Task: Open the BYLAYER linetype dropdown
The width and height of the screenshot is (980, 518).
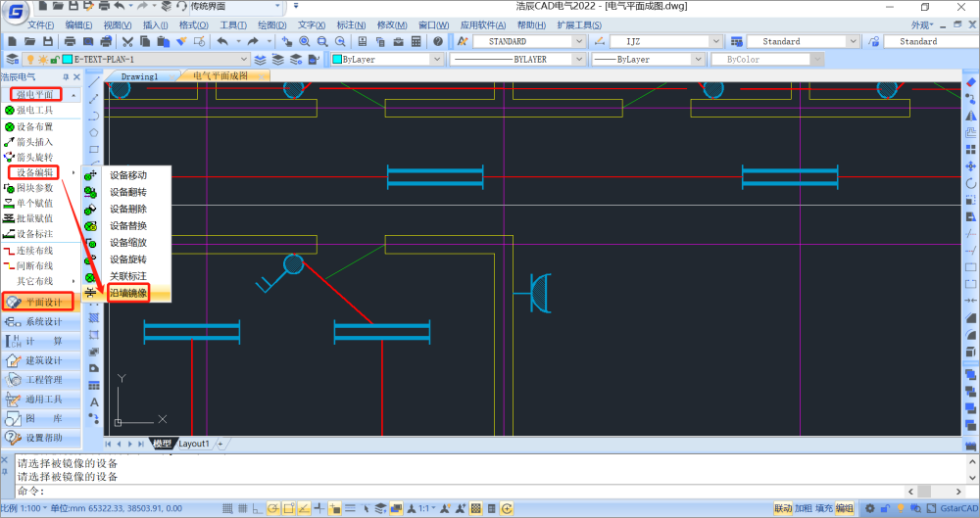Action: pyautogui.click(x=578, y=60)
